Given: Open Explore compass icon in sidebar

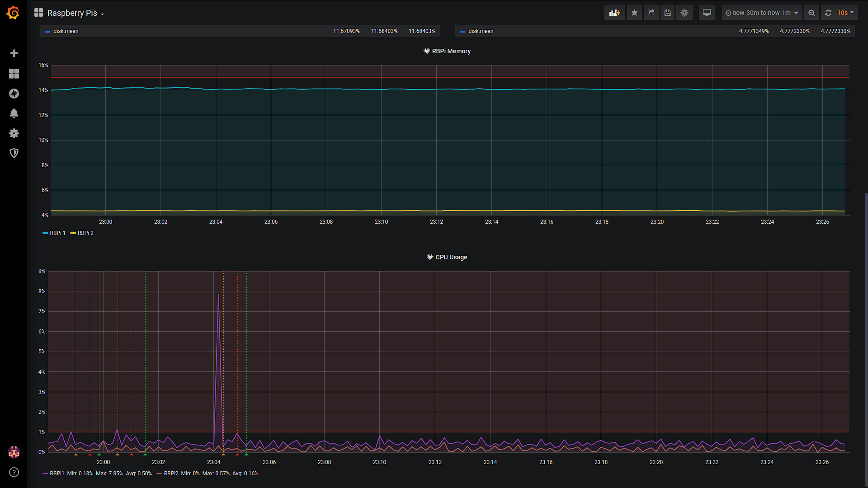Looking at the screenshot, I should 14,94.
